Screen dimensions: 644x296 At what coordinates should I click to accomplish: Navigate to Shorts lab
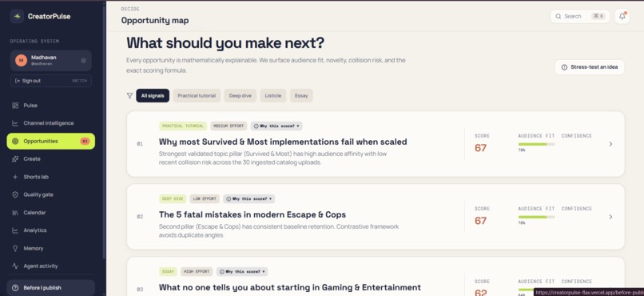[x=51, y=177]
